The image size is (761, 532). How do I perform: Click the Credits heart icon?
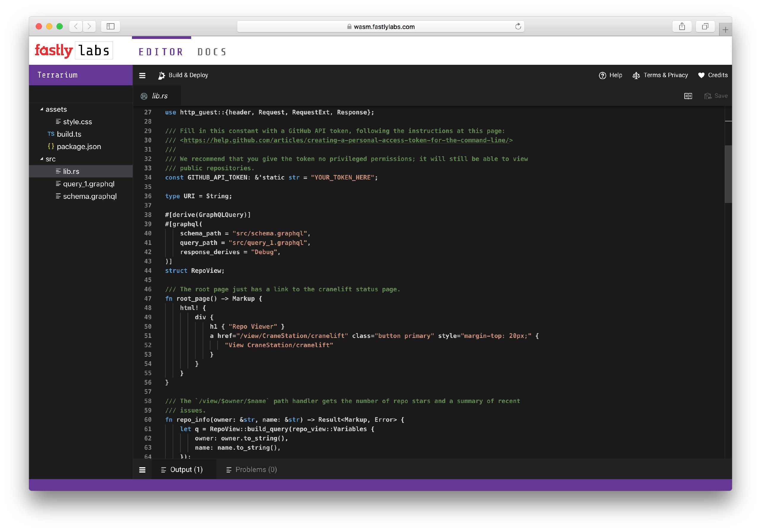pos(701,75)
